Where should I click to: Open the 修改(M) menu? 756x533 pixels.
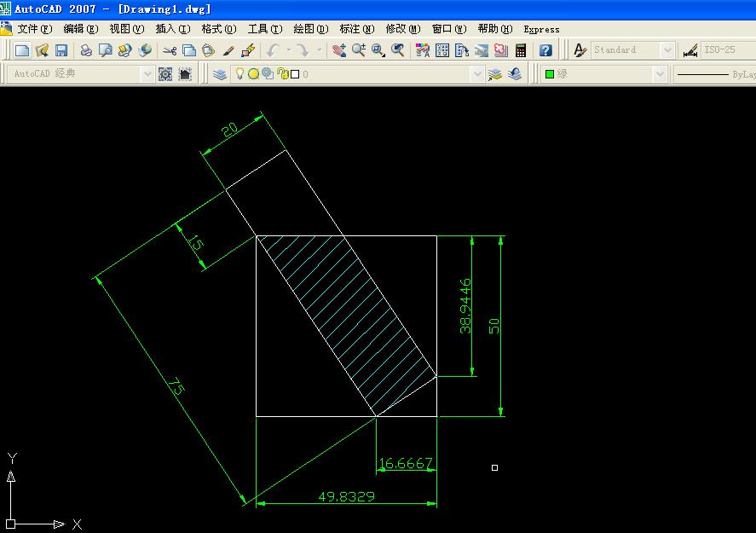pyautogui.click(x=403, y=29)
